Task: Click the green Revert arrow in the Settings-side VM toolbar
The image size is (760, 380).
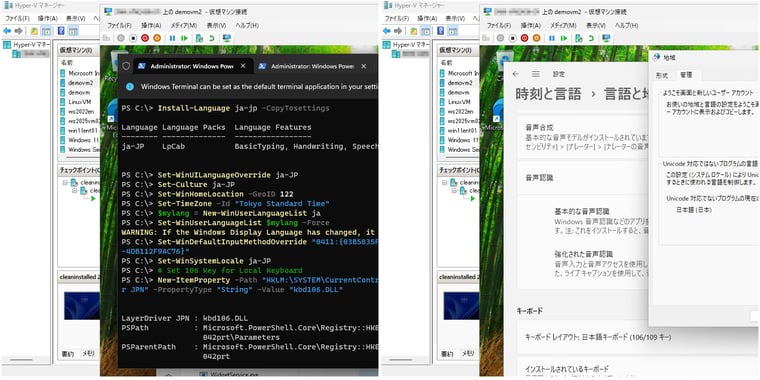Action: [x=591, y=38]
